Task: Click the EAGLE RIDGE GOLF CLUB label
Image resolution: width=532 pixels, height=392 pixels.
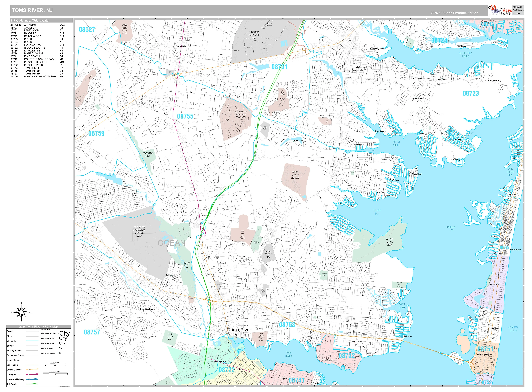Action: pos(125,29)
